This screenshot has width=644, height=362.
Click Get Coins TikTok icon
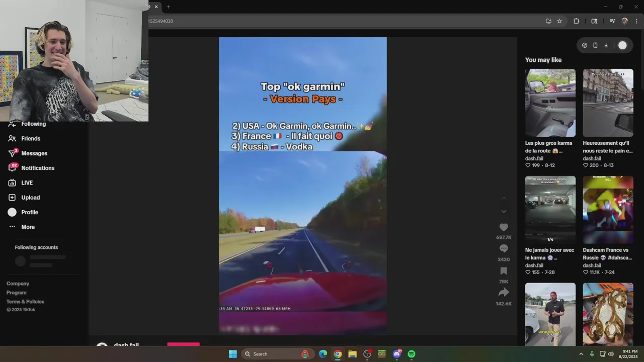(584, 45)
